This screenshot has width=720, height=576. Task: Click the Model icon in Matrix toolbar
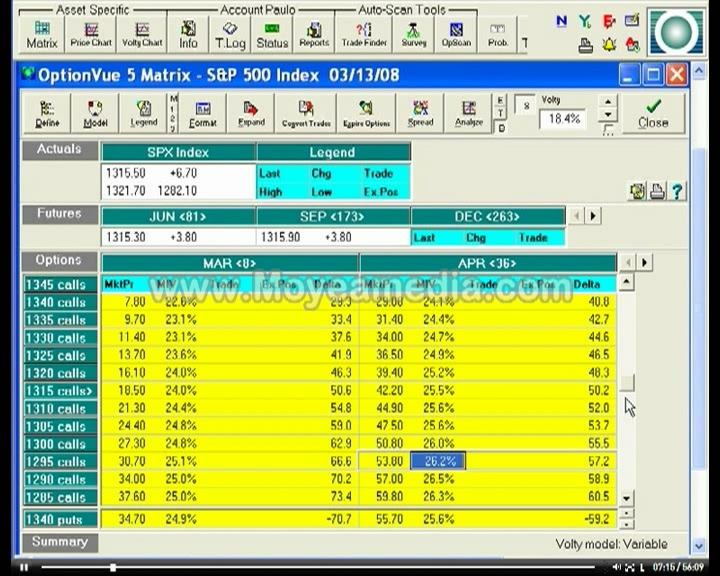(95, 113)
